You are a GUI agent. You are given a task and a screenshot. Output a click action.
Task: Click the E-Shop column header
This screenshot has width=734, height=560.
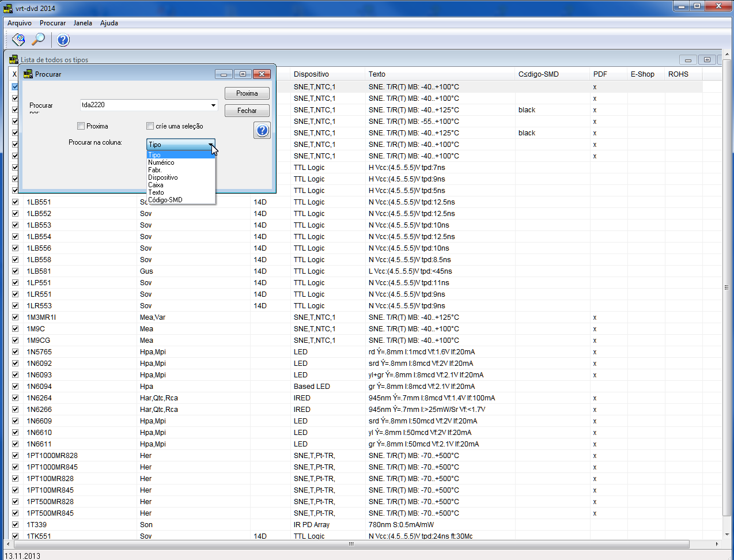[x=646, y=74]
